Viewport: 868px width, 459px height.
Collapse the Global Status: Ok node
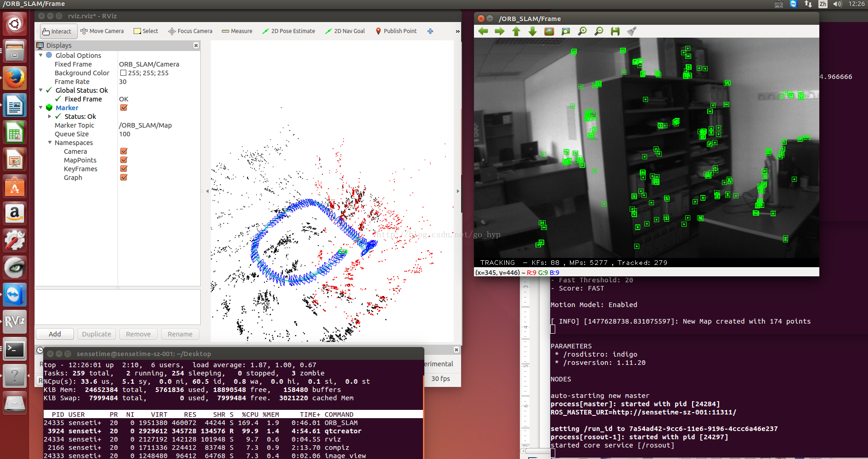click(41, 90)
